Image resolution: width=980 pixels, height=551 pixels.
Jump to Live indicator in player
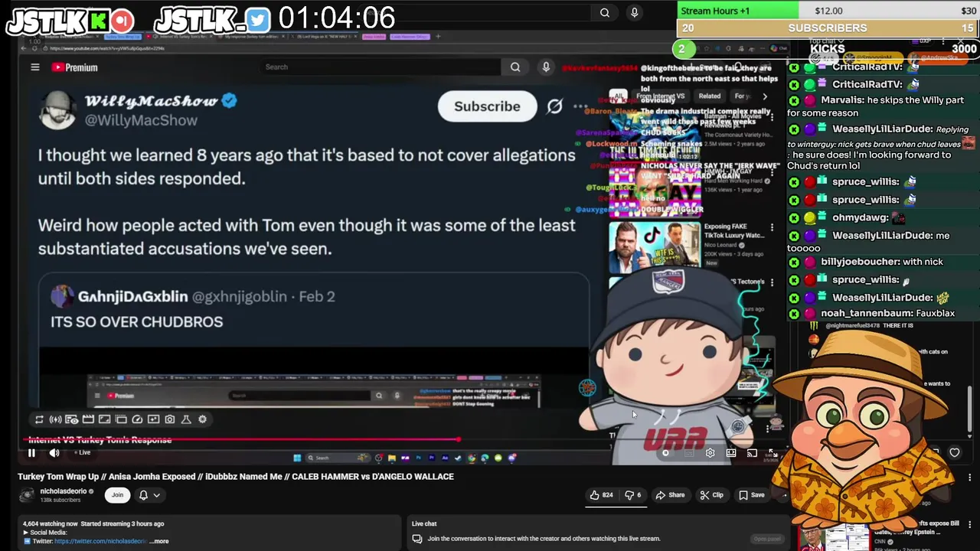82,452
